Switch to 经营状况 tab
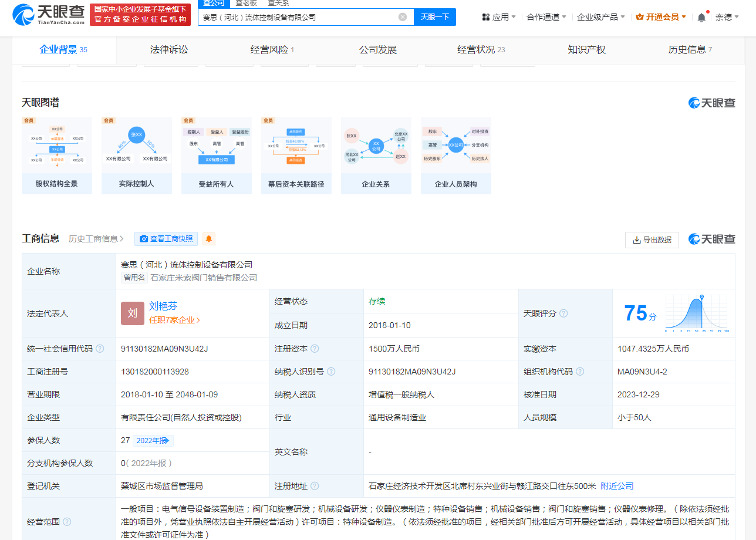This screenshot has width=756, height=540. [481, 50]
